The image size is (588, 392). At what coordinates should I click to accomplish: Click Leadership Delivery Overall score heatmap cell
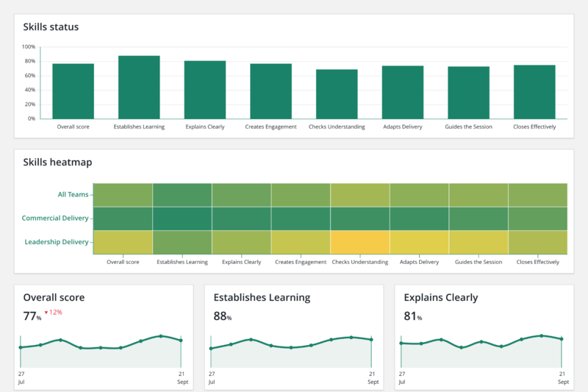pyautogui.click(x=123, y=242)
